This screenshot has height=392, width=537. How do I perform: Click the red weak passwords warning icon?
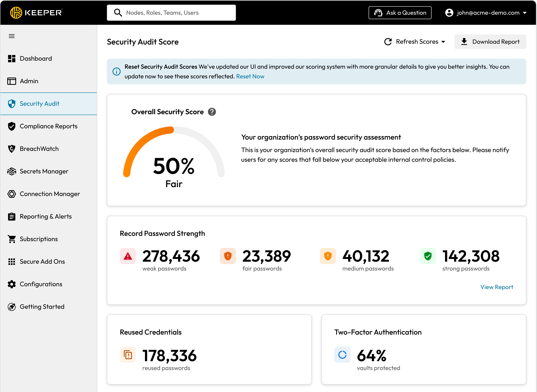[128, 256]
